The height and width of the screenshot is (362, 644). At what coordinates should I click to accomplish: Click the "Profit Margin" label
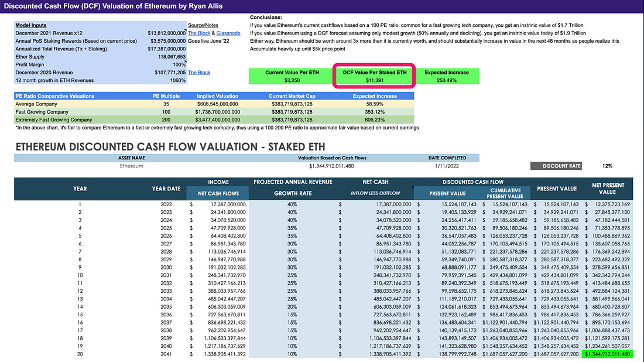(30, 64)
